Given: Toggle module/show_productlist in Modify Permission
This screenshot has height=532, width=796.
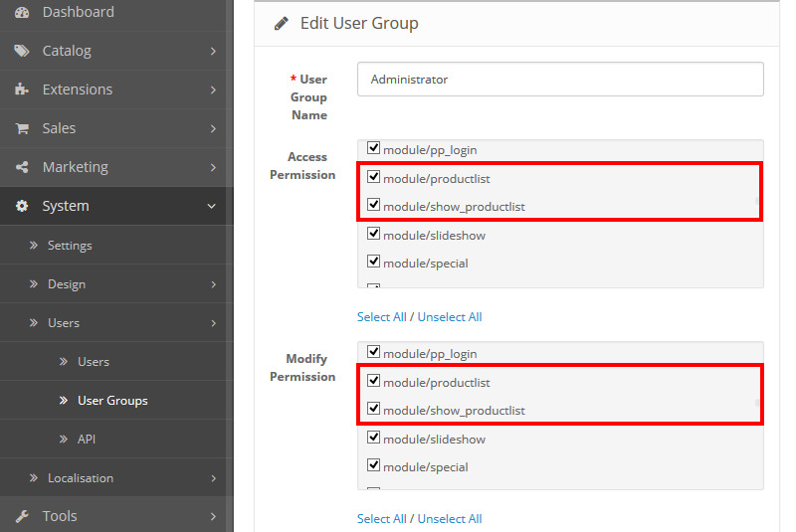Looking at the screenshot, I should [x=374, y=409].
